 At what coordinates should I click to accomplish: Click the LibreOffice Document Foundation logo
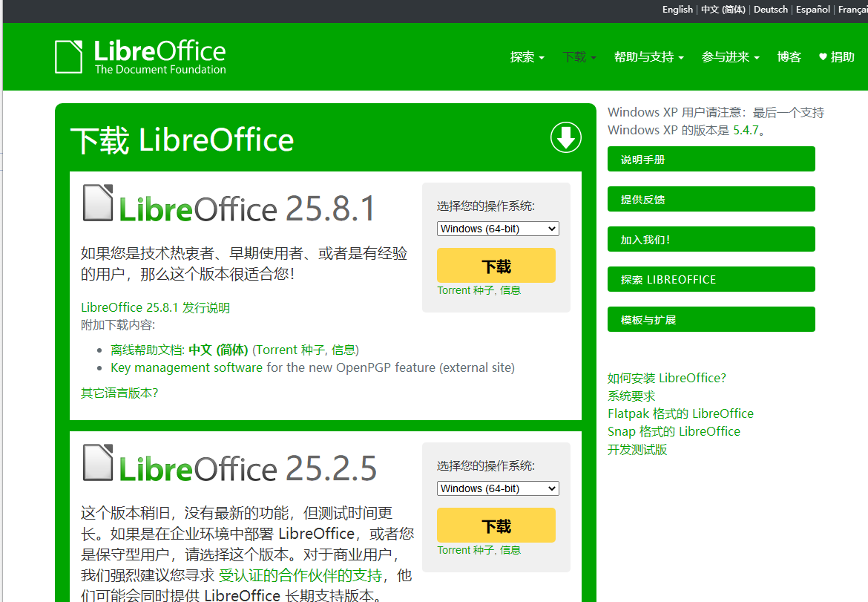pyautogui.click(x=141, y=56)
